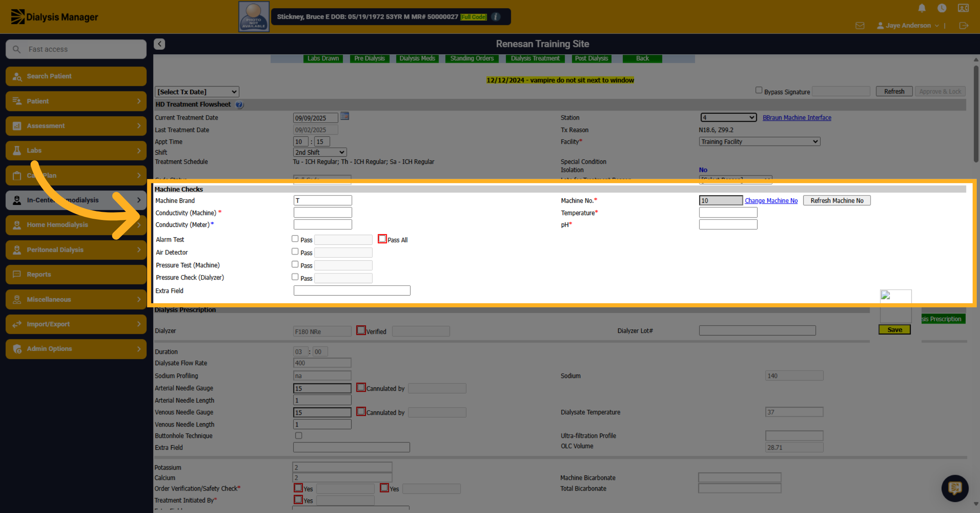This screenshot has height=513, width=980.
Task: Click the Conductivity (Machine) input field
Action: pyautogui.click(x=323, y=213)
